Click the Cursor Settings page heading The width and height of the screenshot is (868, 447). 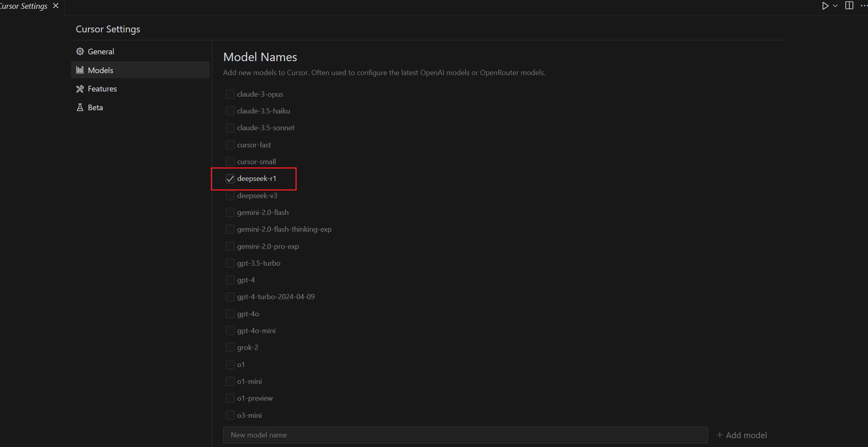click(x=108, y=29)
